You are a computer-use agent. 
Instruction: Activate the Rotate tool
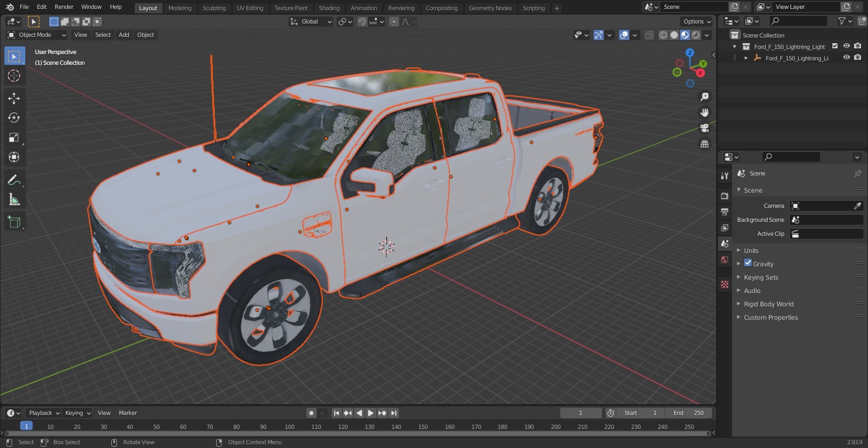point(14,118)
